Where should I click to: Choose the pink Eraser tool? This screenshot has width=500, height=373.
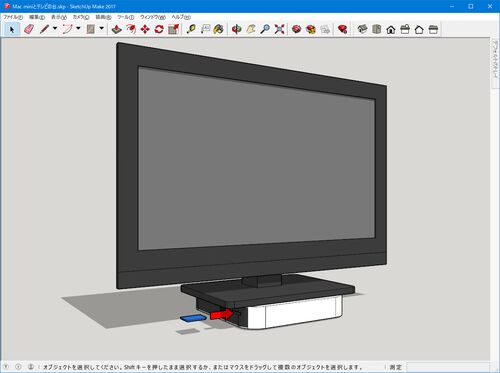pyautogui.click(x=29, y=29)
